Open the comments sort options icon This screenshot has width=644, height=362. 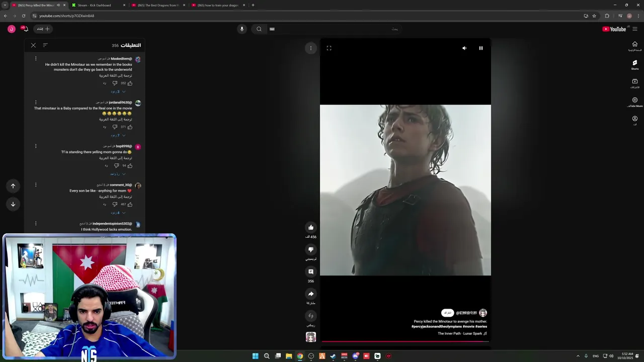[x=45, y=45]
